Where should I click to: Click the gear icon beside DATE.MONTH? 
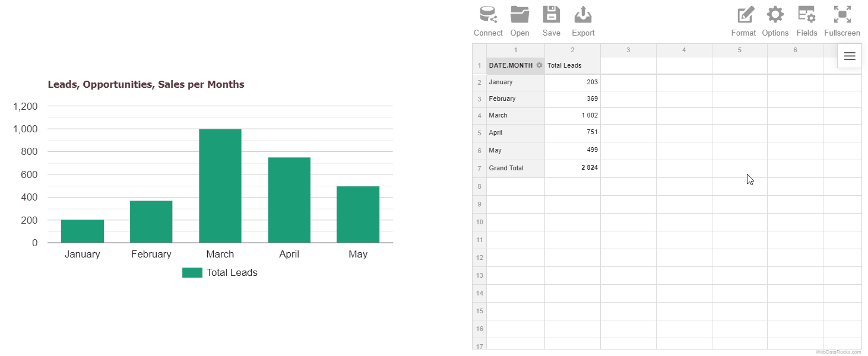[539, 65]
